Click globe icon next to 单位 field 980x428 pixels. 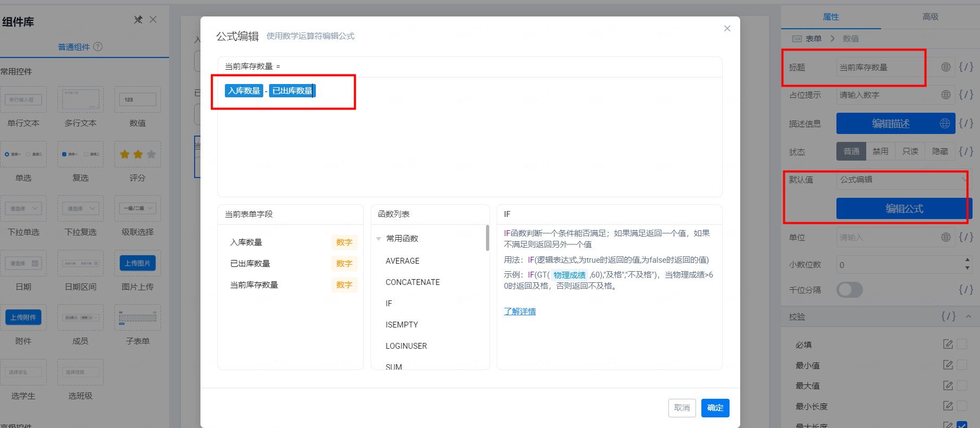click(x=946, y=237)
